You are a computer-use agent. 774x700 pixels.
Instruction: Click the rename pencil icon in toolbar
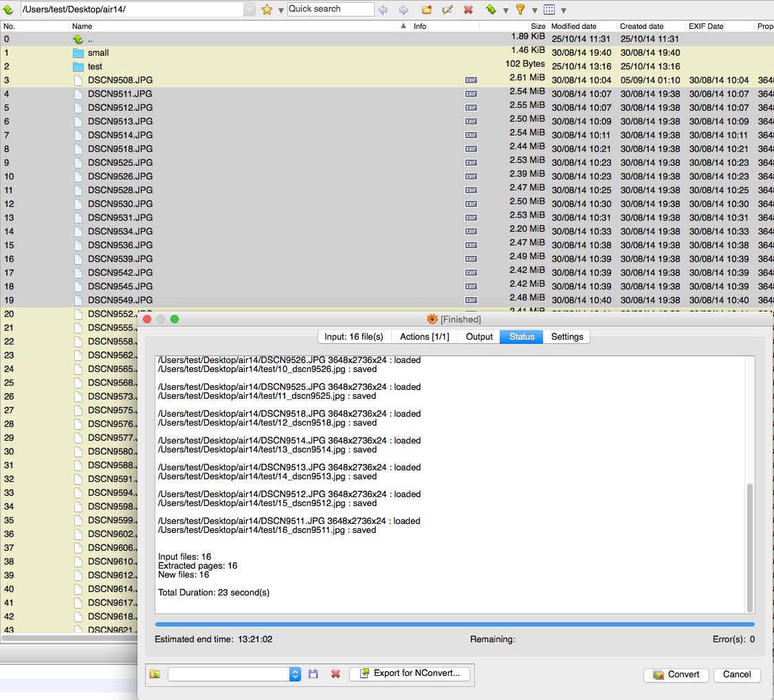(x=447, y=10)
